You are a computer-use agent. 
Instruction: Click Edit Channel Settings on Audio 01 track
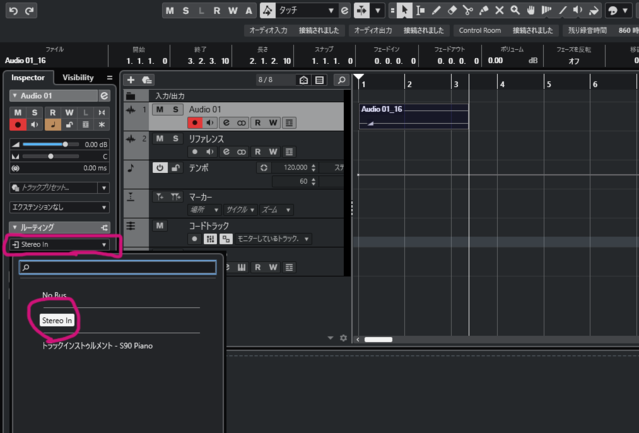click(x=226, y=123)
